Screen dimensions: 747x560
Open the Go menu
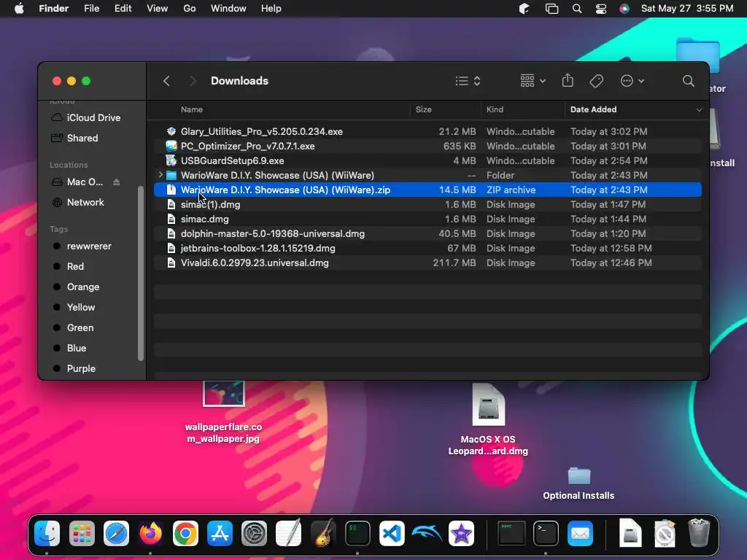click(190, 9)
